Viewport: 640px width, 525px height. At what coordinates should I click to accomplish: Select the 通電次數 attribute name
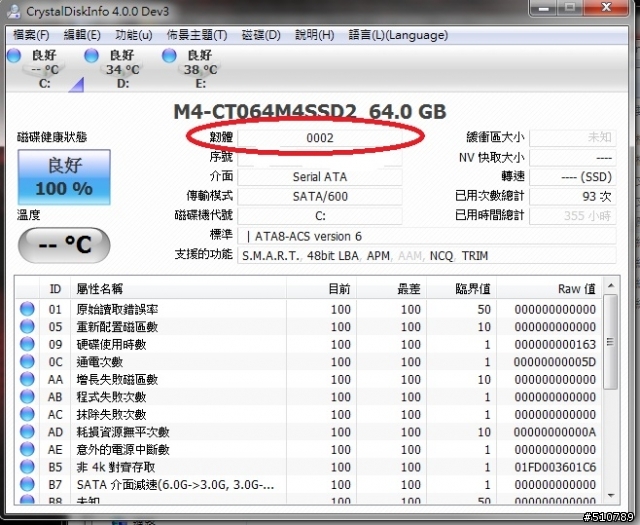click(100, 362)
